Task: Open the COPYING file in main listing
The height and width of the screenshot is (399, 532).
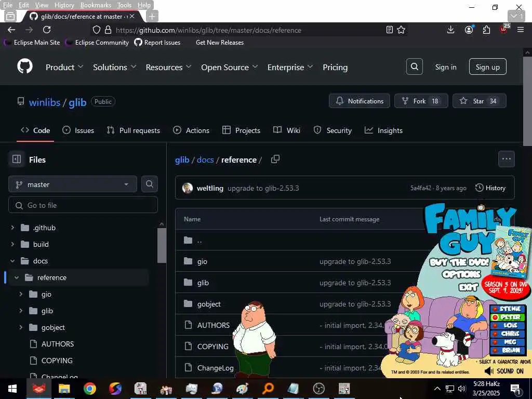Action: coord(212,347)
